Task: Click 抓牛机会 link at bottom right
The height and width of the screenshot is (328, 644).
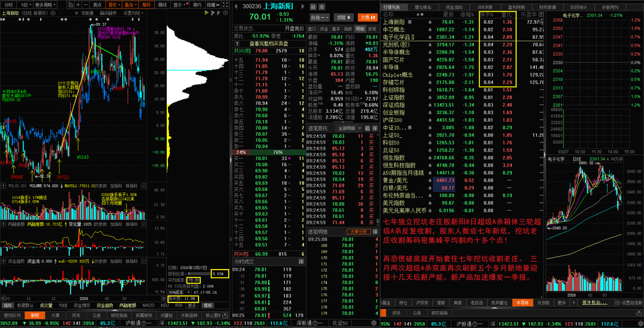Action: pyautogui.click(x=595, y=302)
